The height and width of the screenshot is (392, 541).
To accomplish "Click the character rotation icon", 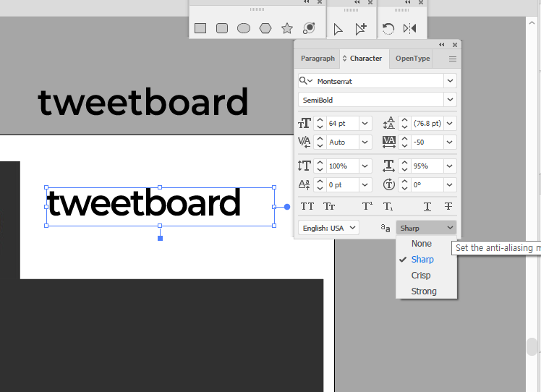I will point(389,184).
